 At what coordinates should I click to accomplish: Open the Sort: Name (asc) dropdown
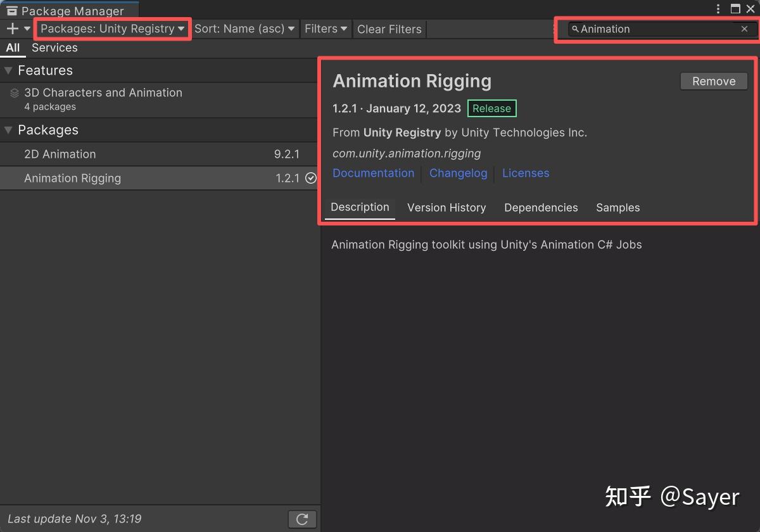[244, 28]
